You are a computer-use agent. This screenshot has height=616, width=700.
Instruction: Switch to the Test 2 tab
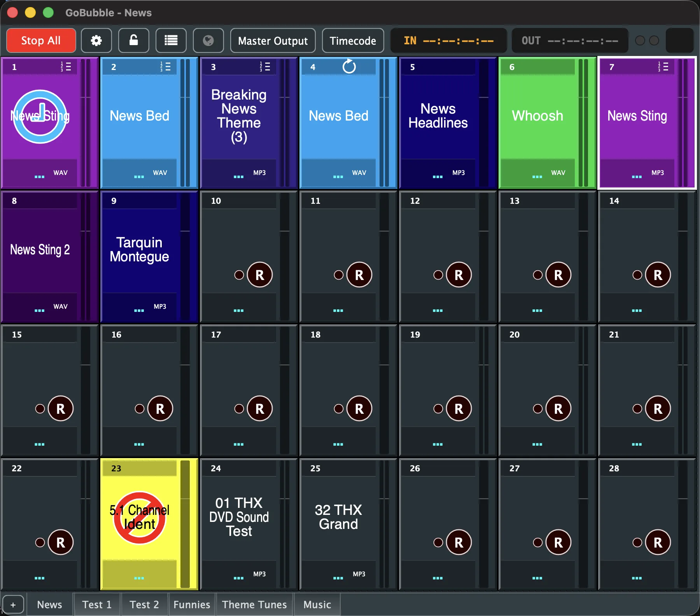pos(144,604)
